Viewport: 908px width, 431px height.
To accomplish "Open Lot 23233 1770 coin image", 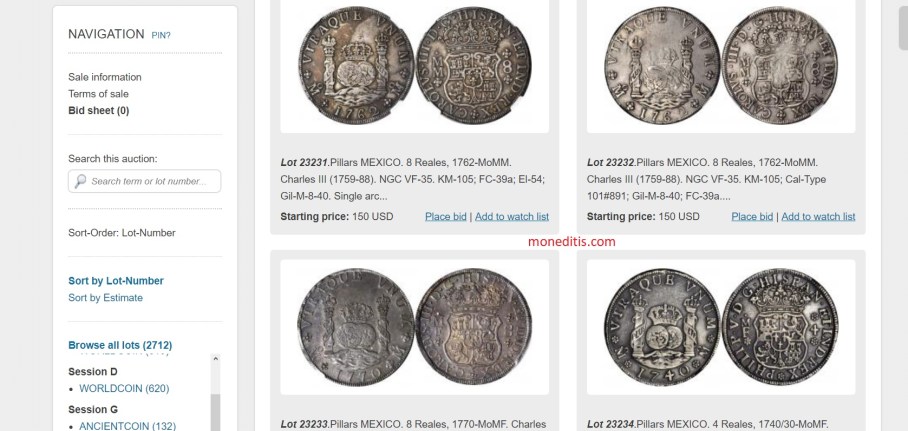I will [x=415, y=327].
